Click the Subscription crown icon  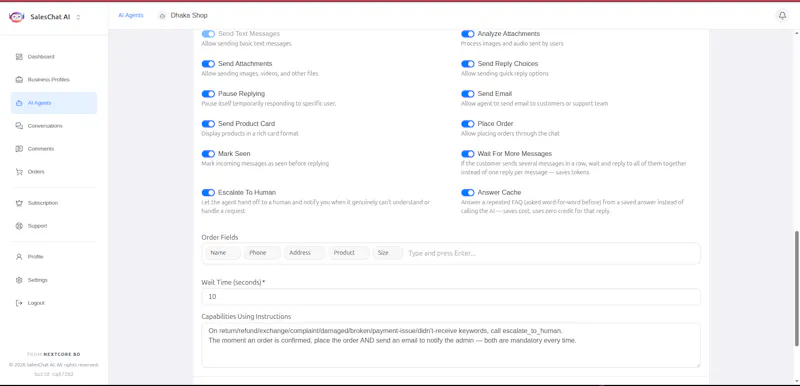pyautogui.click(x=19, y=203)
